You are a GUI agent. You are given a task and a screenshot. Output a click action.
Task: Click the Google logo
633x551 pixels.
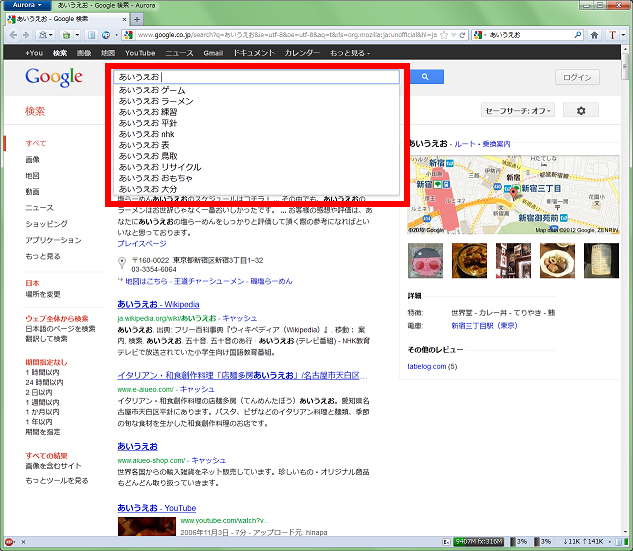coord(54,77)
